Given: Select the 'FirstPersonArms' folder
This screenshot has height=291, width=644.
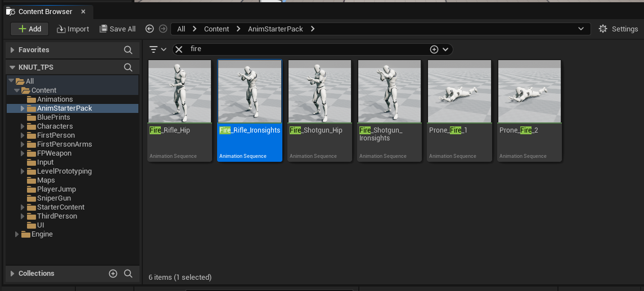Looking at the screenshot, I should (65, 144).
